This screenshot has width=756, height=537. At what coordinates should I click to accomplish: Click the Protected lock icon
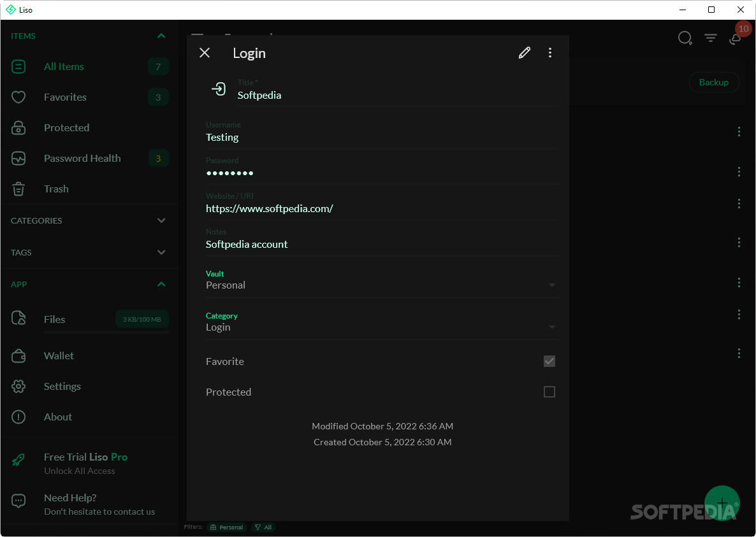click(x=18, y=127)
